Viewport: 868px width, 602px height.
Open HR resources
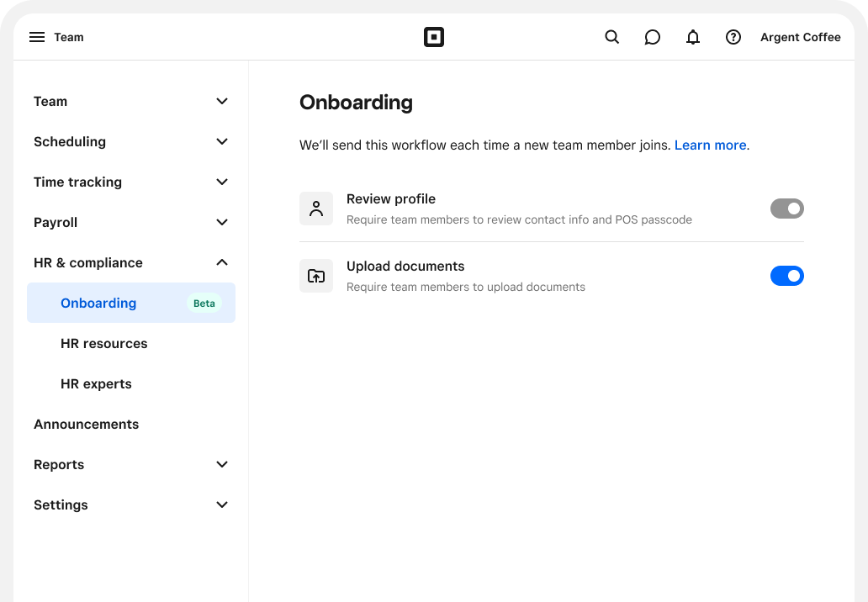(104, 344)
